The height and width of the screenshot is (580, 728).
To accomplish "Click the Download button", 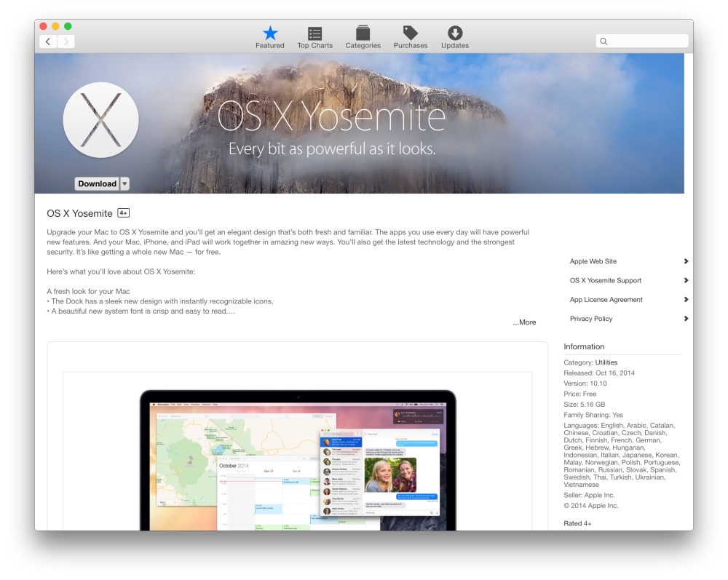I will click(x=97, y=183).
